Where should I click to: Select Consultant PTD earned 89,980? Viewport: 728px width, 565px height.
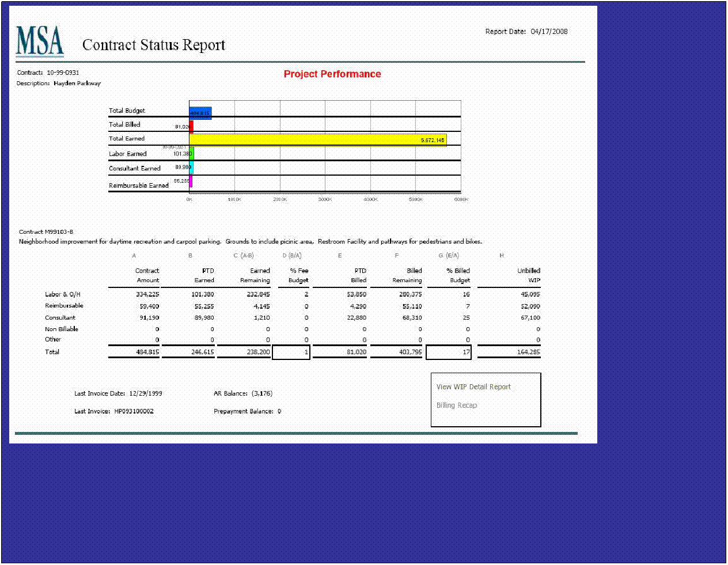[x=204, y=318]
